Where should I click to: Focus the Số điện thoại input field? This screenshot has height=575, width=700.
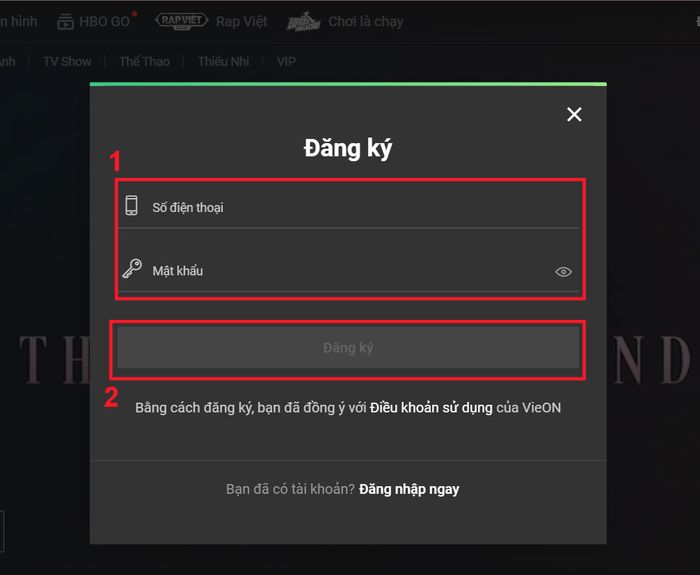(350, 207)
